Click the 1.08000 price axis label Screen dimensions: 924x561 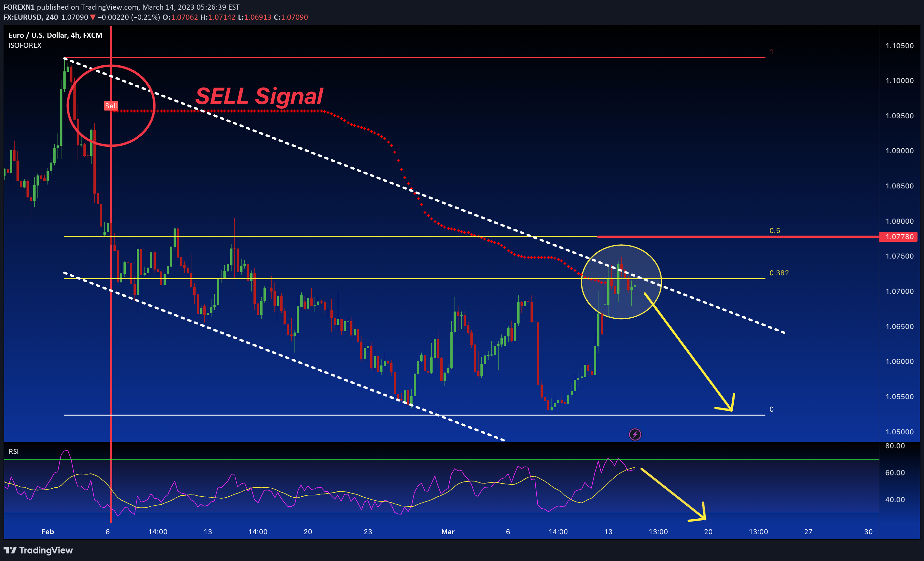pos(900,221)
